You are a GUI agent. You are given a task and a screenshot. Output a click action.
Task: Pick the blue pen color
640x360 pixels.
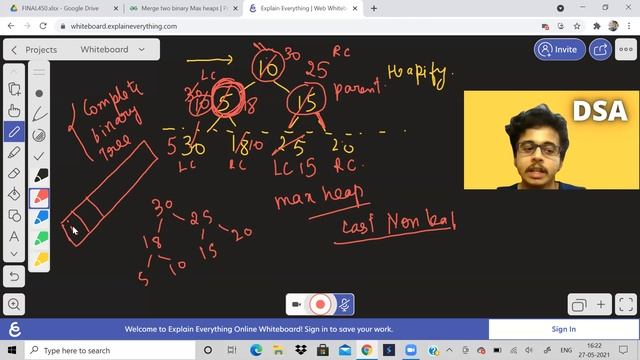pos(40,218)
